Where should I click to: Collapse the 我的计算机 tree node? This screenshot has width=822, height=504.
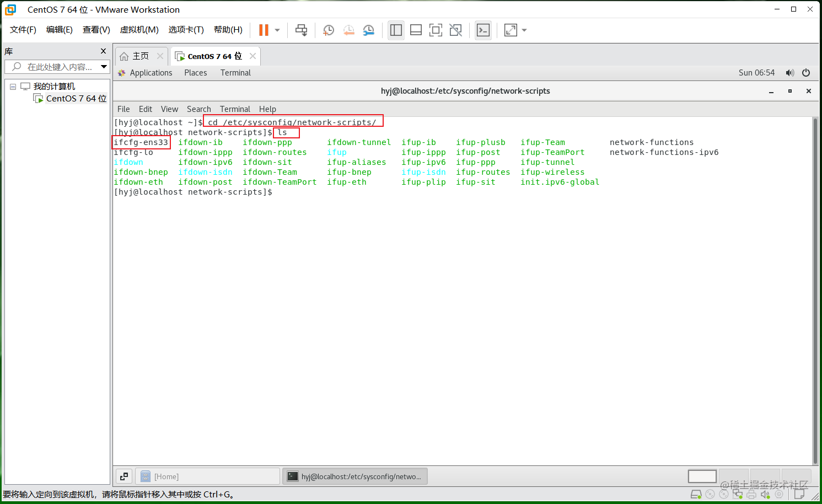pos(13,87)
